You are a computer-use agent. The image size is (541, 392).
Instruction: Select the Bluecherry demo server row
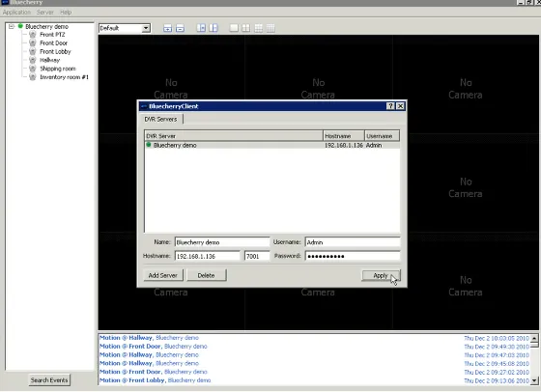click(272, 145)
